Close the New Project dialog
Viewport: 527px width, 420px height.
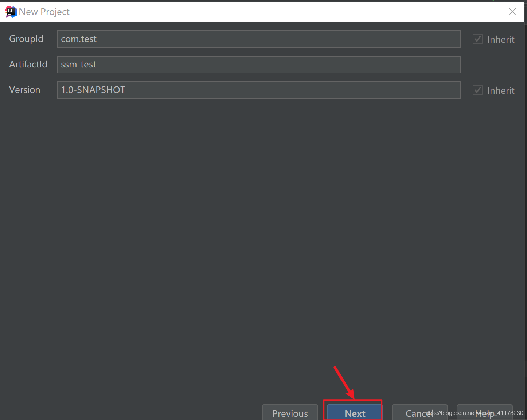[512, 12]
